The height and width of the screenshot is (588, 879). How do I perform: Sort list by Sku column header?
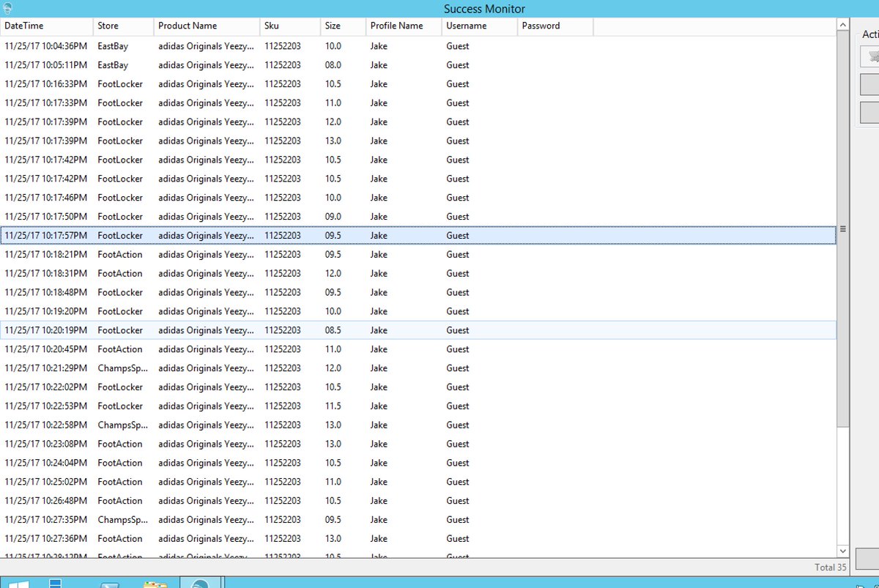[291, 26]
